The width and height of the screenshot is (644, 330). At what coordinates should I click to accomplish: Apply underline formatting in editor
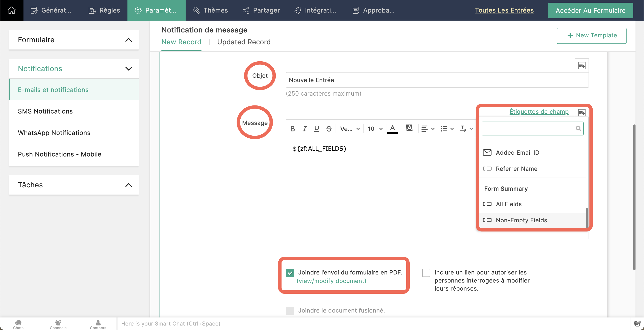pos(316,129)
